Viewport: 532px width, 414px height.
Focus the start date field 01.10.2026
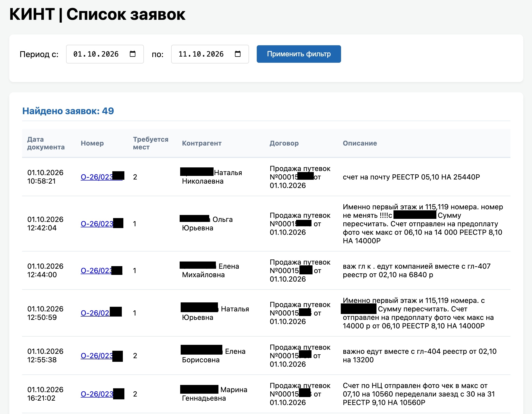point(105,54)
